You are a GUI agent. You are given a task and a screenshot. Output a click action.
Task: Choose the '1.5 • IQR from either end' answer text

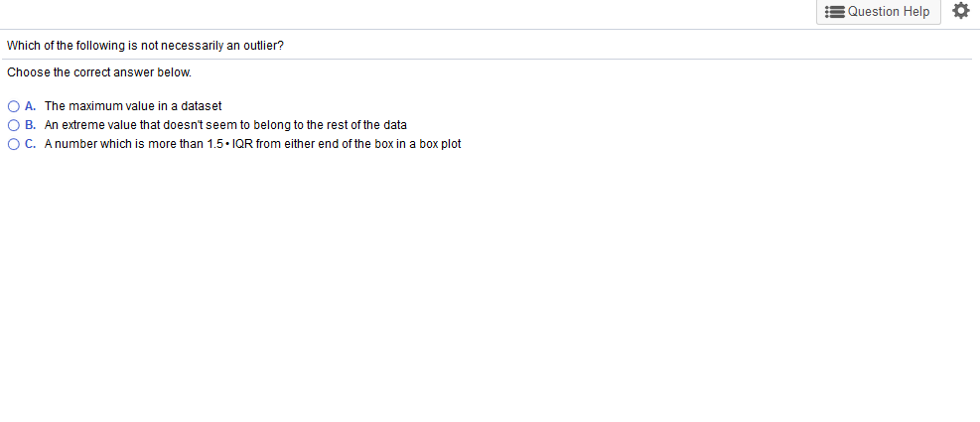[252, 144]
